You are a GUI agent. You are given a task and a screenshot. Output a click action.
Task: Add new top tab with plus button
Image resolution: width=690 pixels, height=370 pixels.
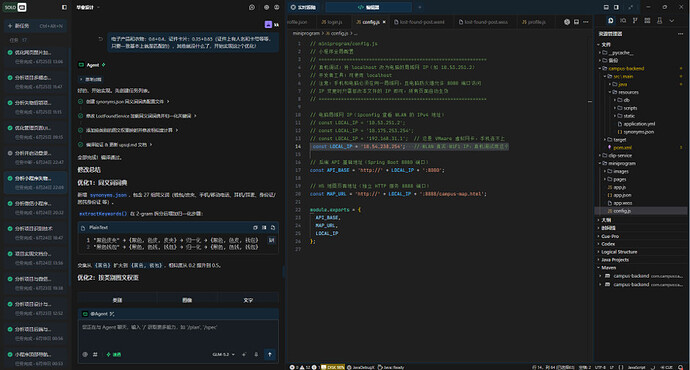coord(419,7)
